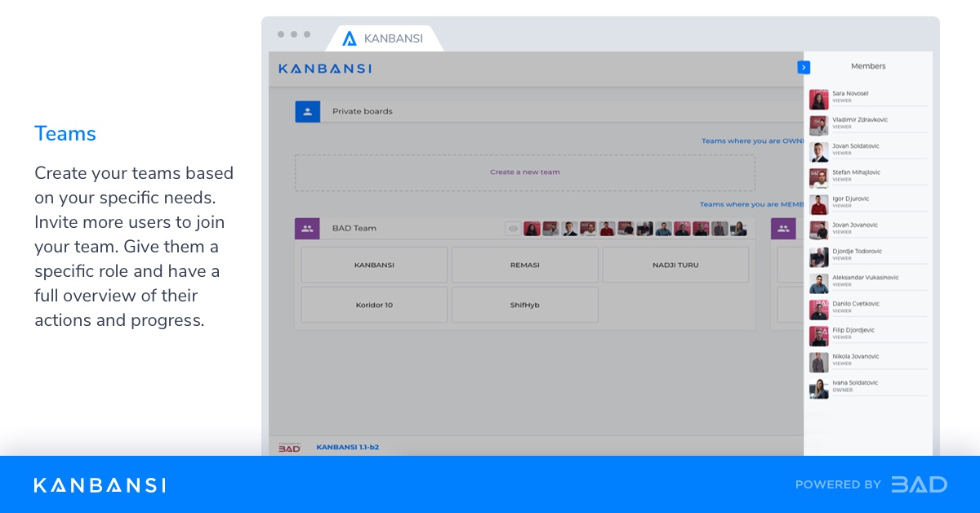The width and height of the screenshot is (980, 513).
Task: Click the Members panel heading
Action: coord(868,66)
